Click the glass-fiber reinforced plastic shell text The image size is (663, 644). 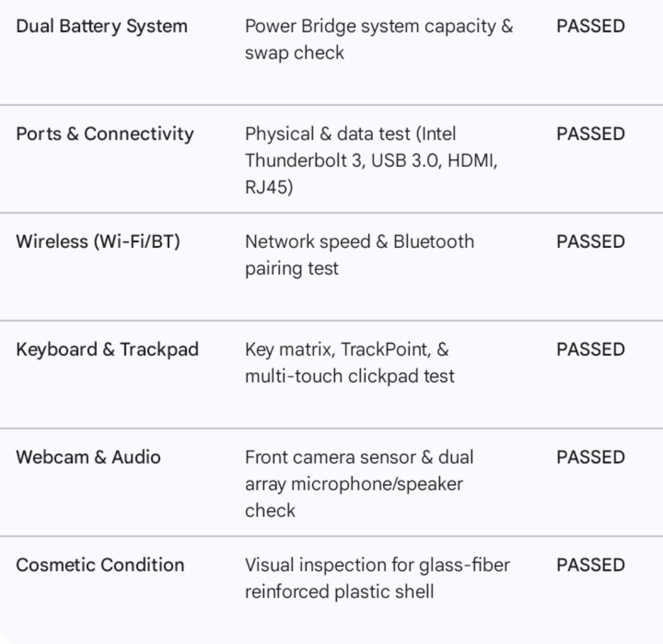[x=377, y=578]
